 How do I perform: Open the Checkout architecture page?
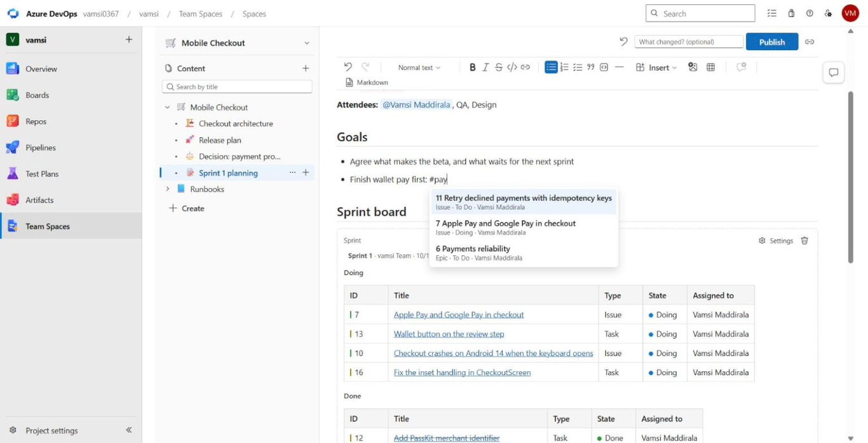(x=236, y=123)
